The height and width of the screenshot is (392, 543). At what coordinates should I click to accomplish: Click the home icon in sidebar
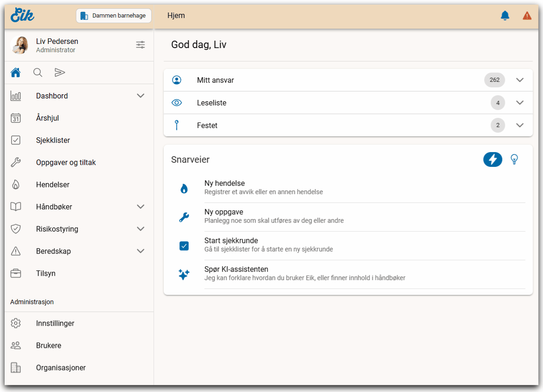click(16, 73)
